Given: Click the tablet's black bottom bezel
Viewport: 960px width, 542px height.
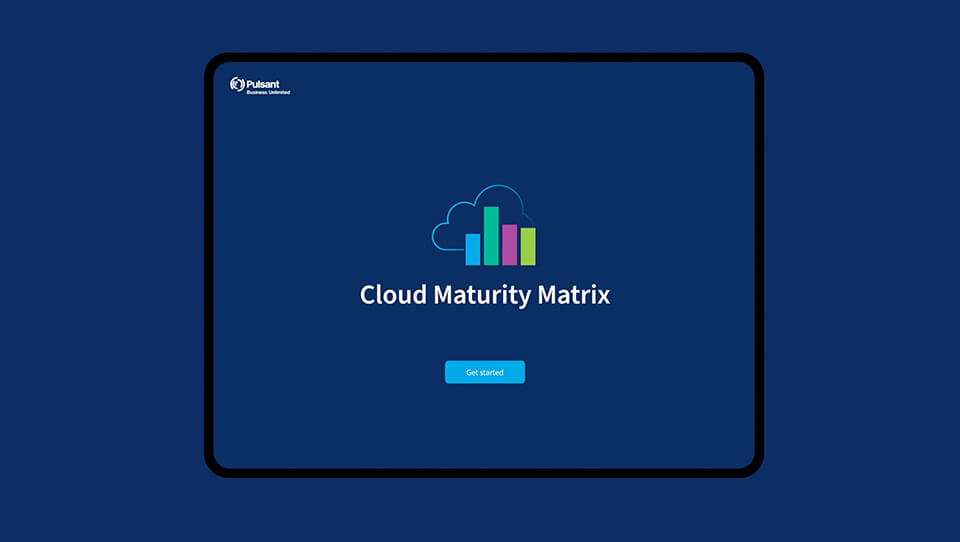Looking at the screenshot, I should pyautogui.click(x=484, y=473).
